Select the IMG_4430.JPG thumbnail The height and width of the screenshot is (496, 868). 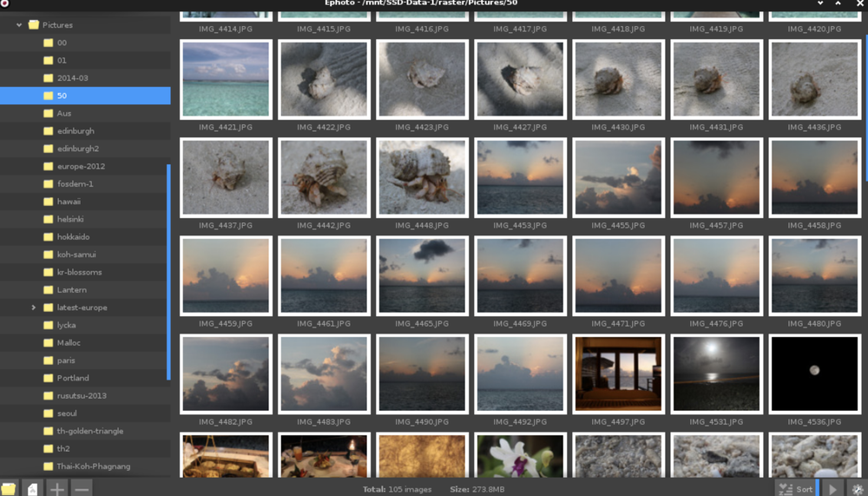(x=618, y=79)
